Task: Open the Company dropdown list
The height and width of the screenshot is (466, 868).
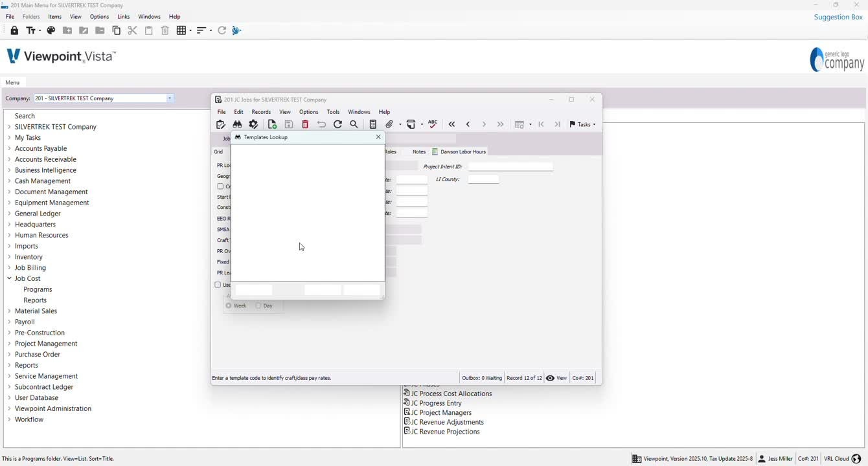Action: 170,98
